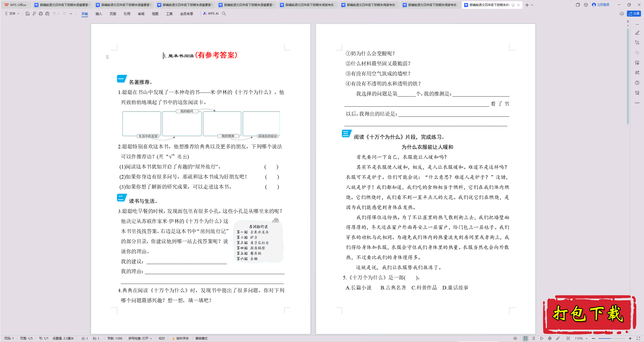Click the style panel icon in right sidebar
Screen dimensions: 644x342
pyautogui.click(x=637, y=63)
